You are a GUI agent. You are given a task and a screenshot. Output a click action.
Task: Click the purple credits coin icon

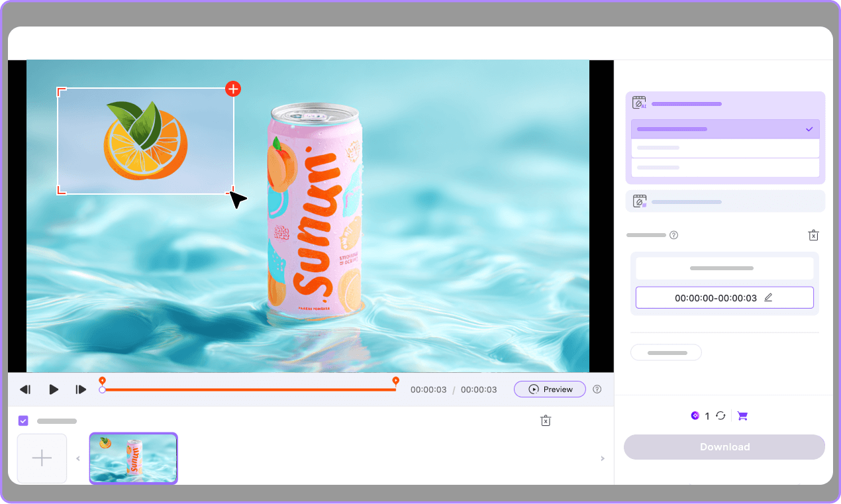point(695,416)
